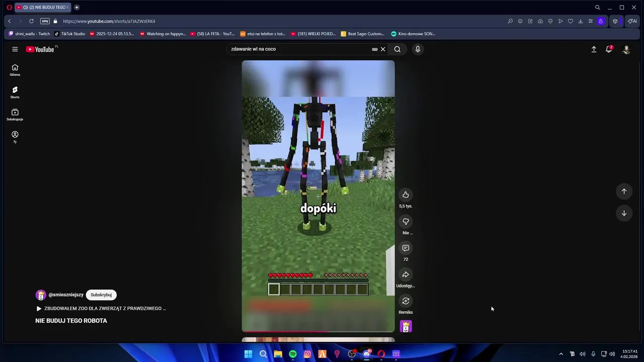
Task: Clear the search text with X
Action: [x=383, y=49]
